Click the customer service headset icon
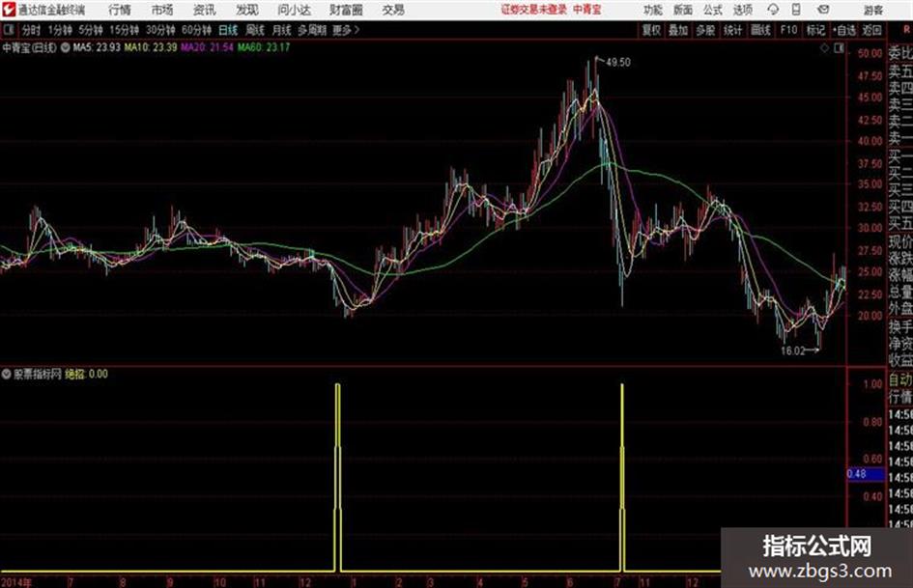Viewport: 913px width, 588px height. [x=773, y=10]
